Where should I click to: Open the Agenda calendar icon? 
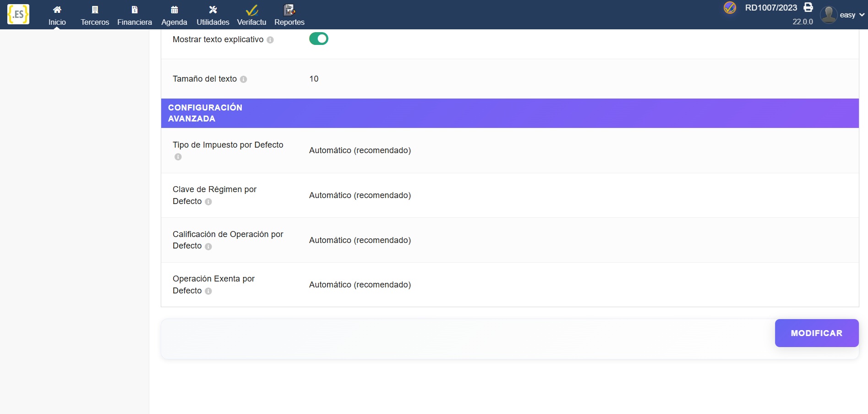coord(174,10)
